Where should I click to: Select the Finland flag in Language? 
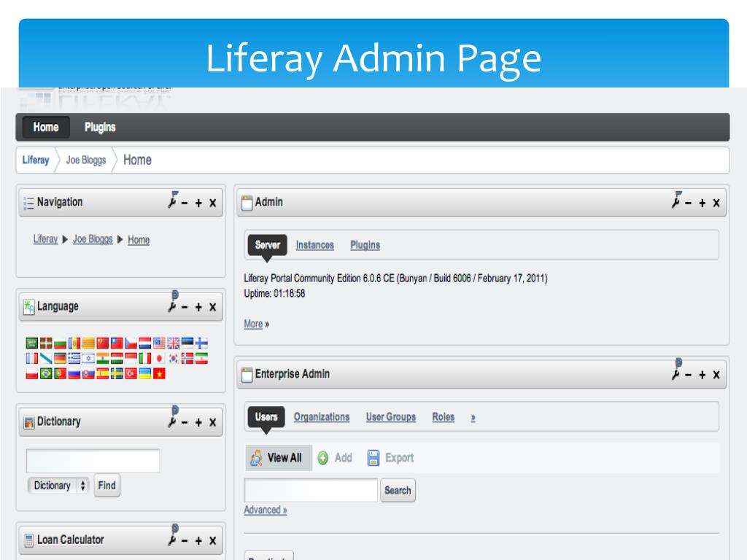click(201, 343)
